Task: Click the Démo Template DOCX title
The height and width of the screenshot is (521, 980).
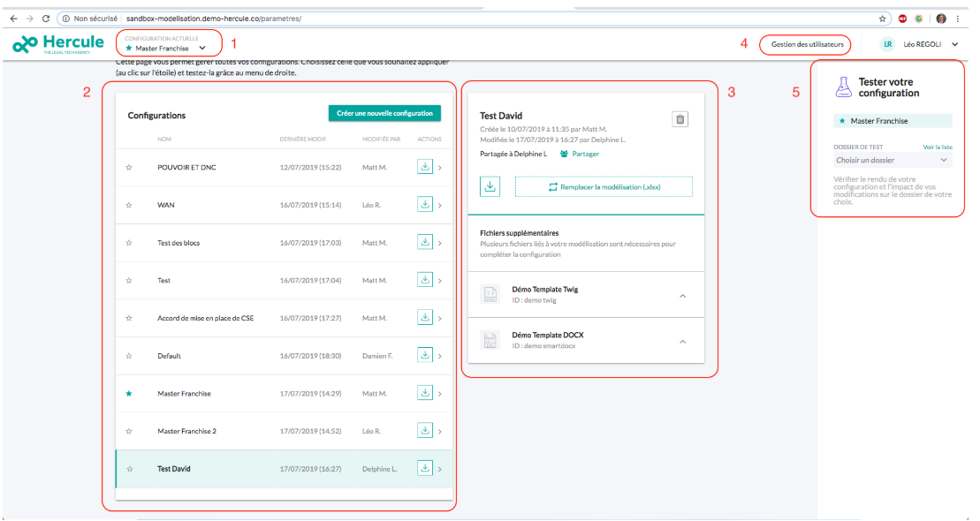Action: [548, 335]
